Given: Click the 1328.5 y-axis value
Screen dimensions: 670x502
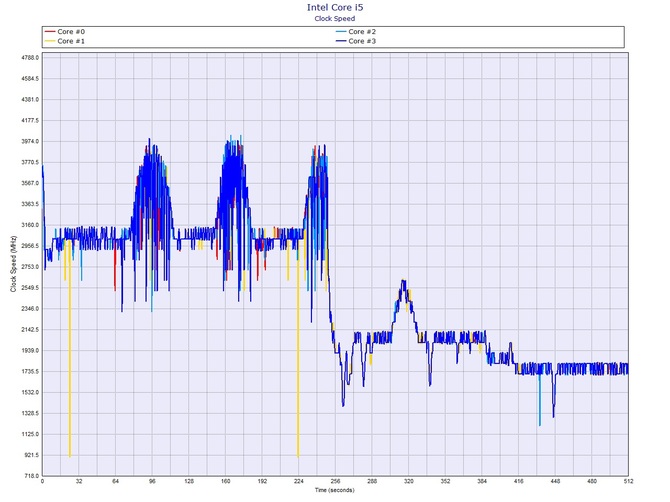Looking at the screenshot, I should (x=30, y=414).
